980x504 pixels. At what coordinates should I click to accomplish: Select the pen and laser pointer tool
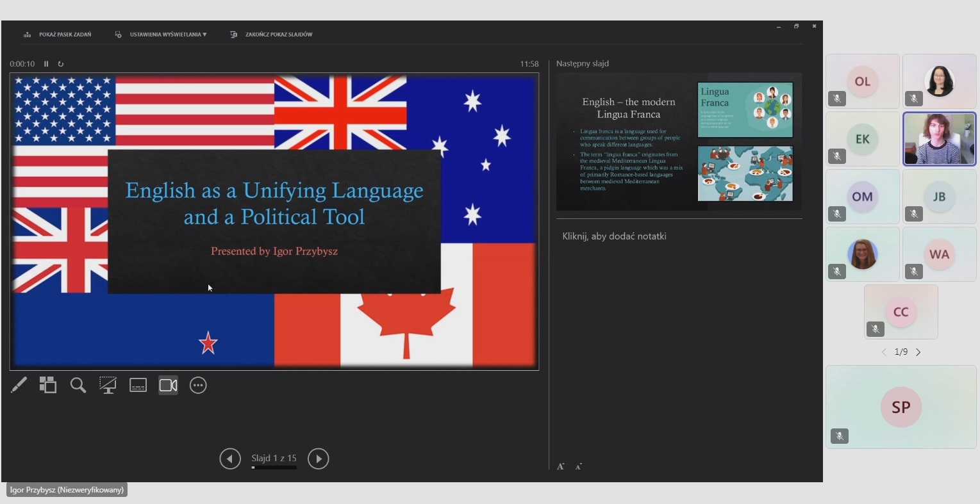point(19,385)
